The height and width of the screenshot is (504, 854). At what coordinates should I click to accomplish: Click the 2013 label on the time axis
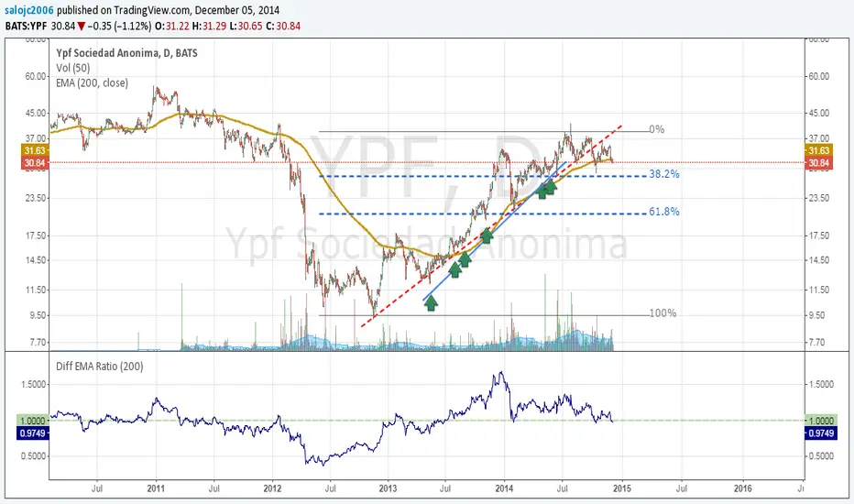[x=388, y=488]
